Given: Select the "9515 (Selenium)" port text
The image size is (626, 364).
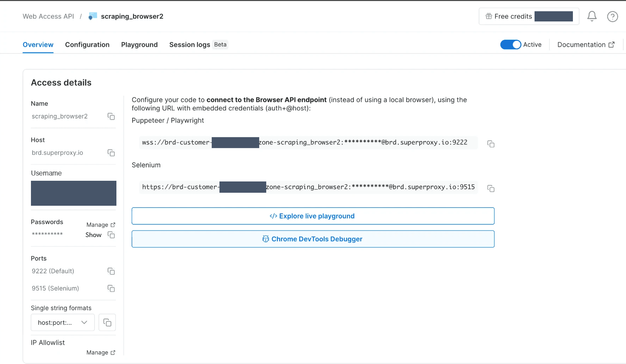Looking at the screenshot, I should [56, 288].
